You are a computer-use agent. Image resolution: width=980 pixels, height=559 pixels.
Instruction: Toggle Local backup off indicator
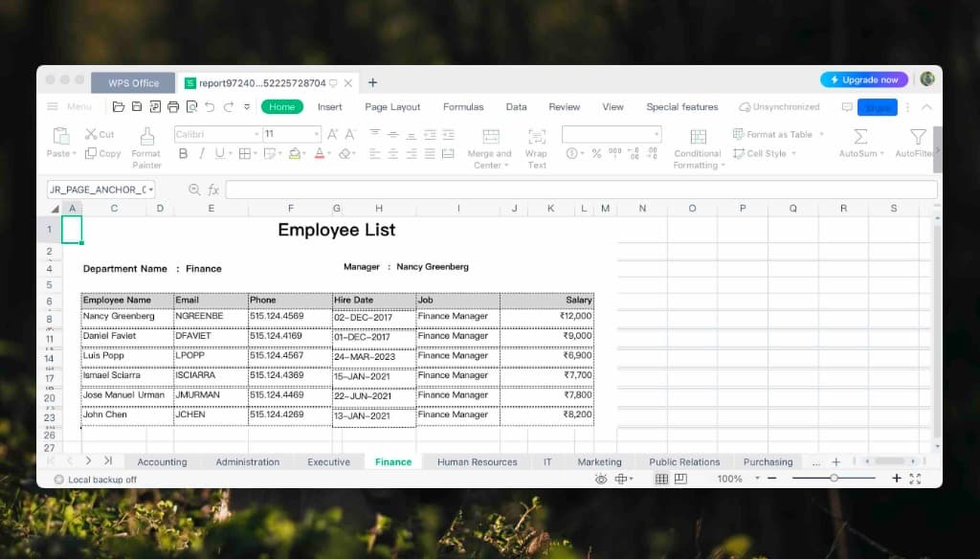[x=96, y=480]
